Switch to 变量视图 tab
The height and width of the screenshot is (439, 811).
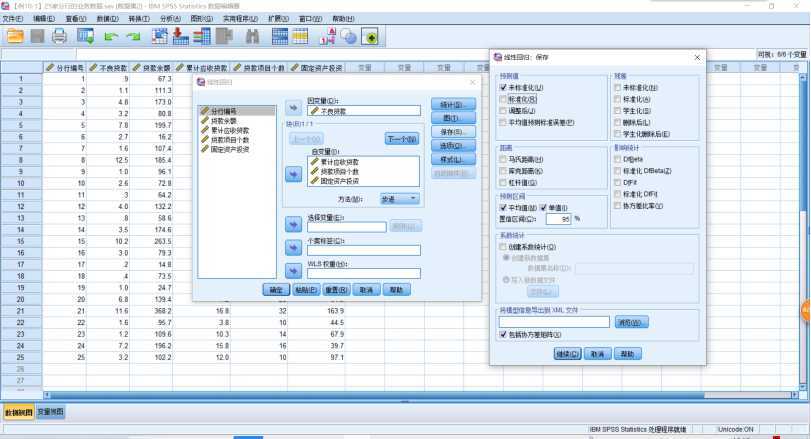[x=50, y=412]
